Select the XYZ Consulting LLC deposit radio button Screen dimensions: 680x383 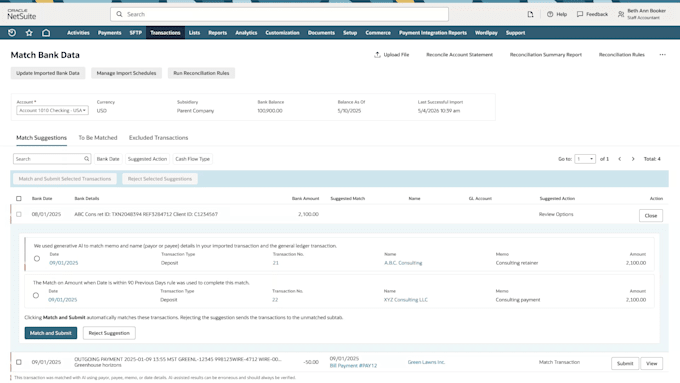click(36, 295)
